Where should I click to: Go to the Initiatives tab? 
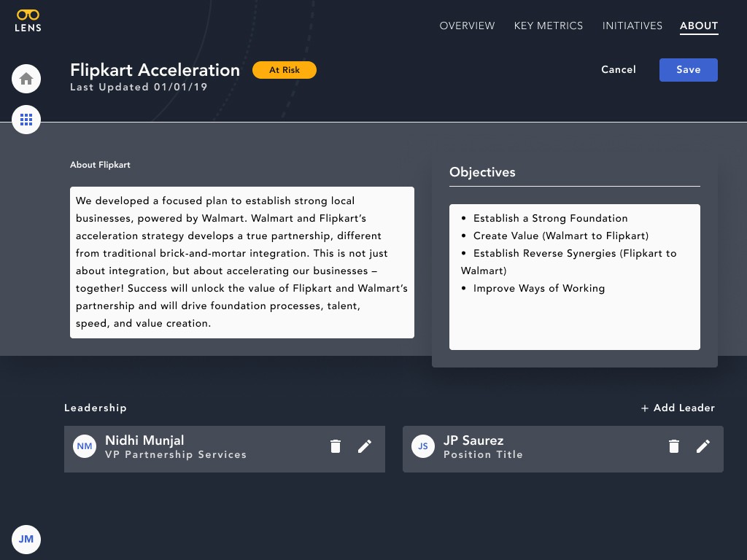632,26
